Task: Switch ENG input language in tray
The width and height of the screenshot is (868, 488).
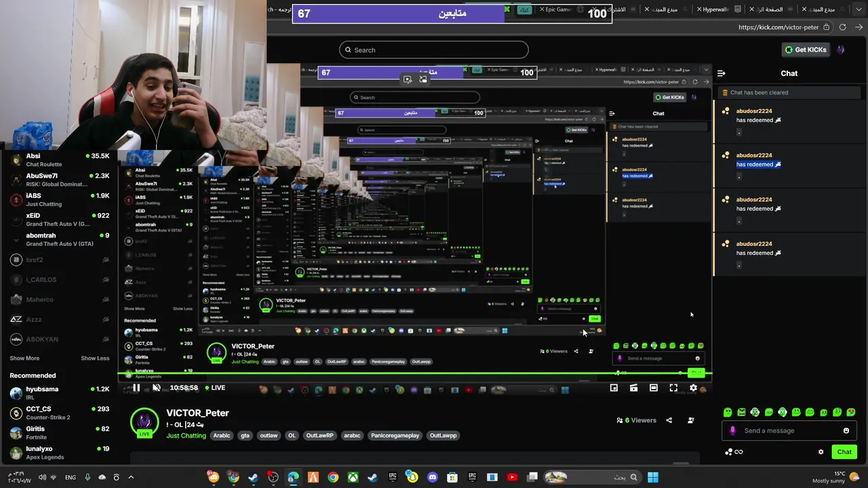Action: coord(71,477)
